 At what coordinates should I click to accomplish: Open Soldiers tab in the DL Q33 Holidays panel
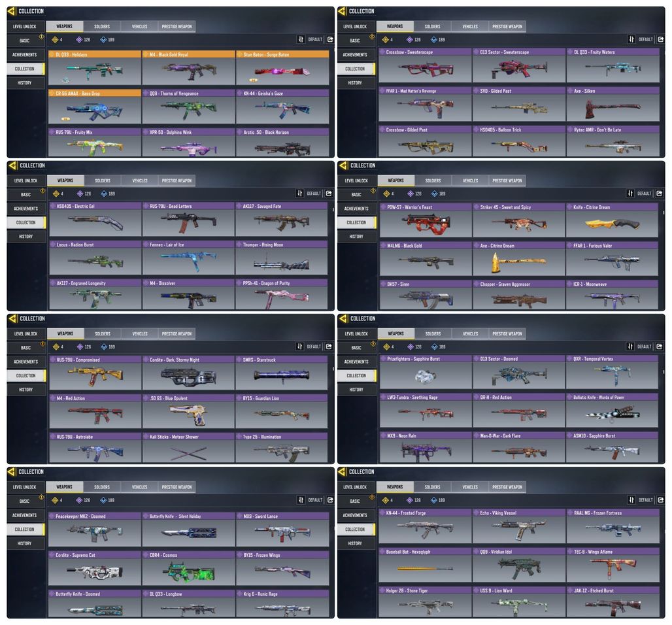coord(102,27)
